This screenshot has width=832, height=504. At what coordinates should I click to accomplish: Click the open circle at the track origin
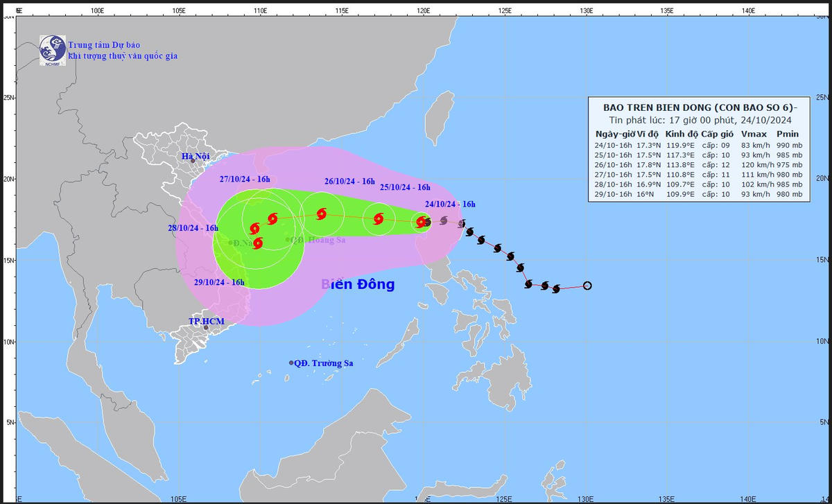point(587,286)
